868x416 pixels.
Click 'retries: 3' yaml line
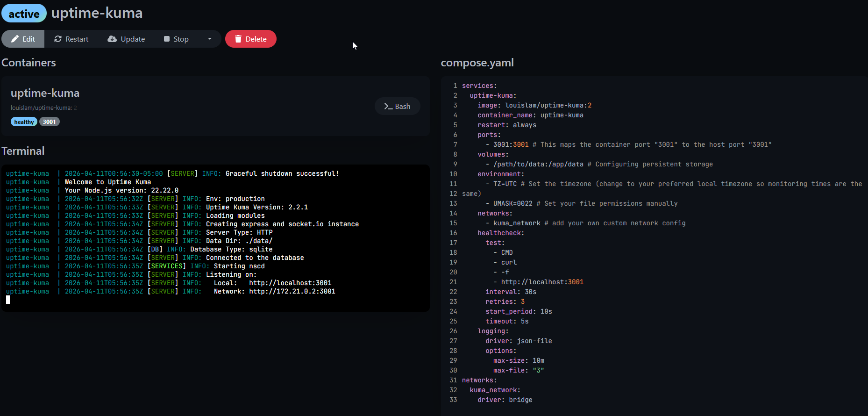[x=505, y=301]
